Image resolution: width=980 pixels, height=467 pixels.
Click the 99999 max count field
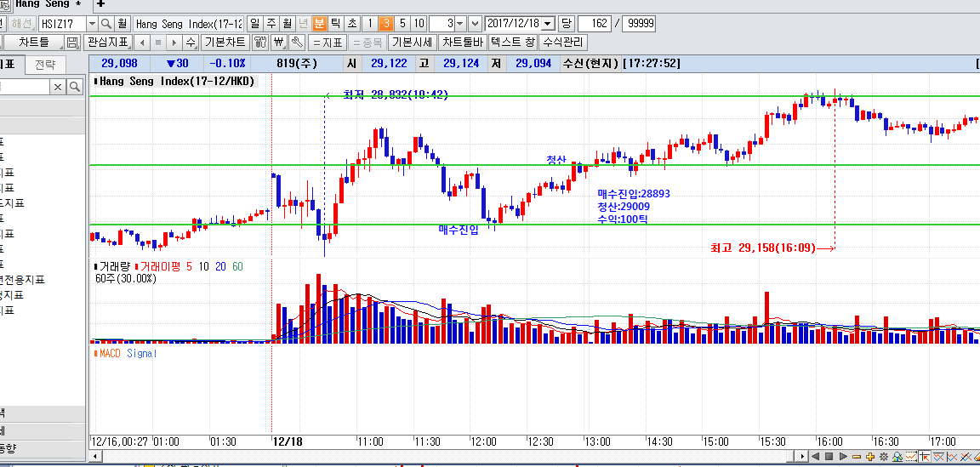click(x=639, y=24)
